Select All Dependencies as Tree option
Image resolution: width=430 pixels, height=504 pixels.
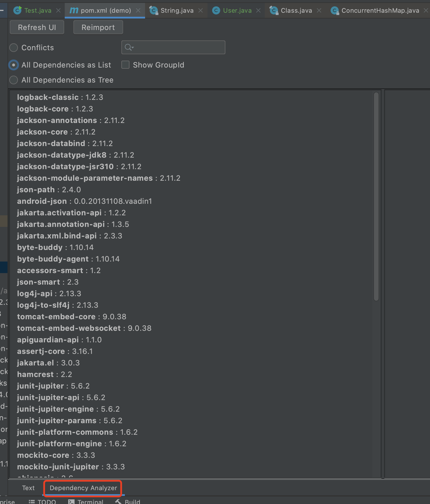pos(14,80)
